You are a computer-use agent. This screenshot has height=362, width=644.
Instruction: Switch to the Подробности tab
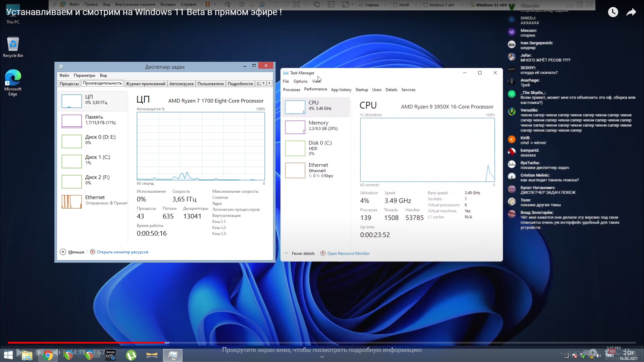[x=240, y=84]
